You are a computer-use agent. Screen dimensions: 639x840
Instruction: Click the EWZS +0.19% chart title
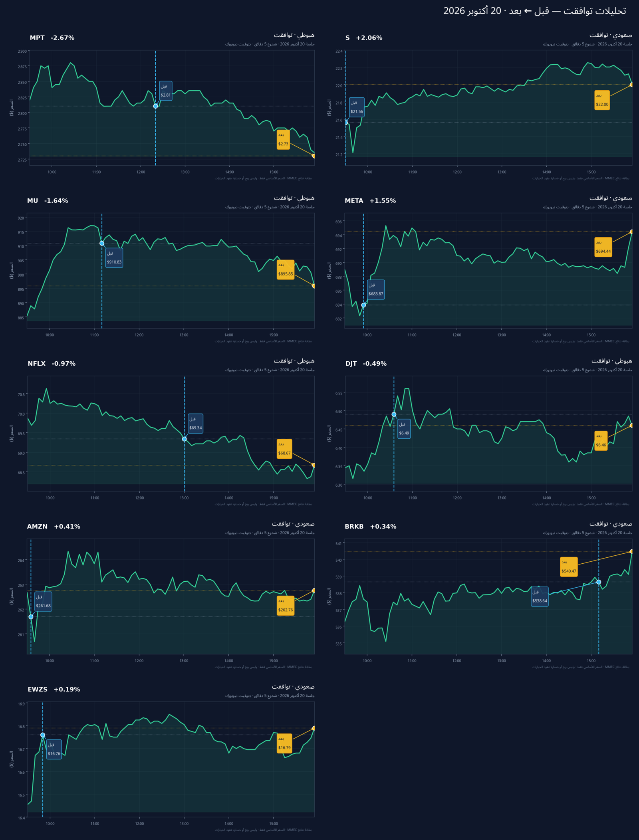[x=54, y=689]
